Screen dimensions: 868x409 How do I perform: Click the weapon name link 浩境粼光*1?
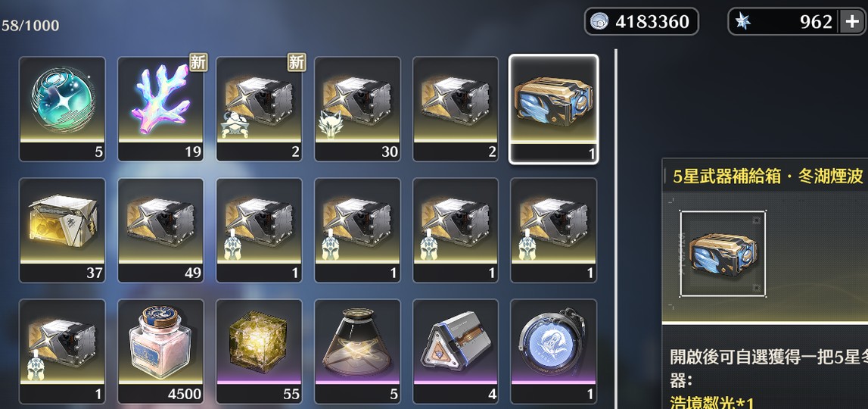pyautogui.click(x=710, y=402)
